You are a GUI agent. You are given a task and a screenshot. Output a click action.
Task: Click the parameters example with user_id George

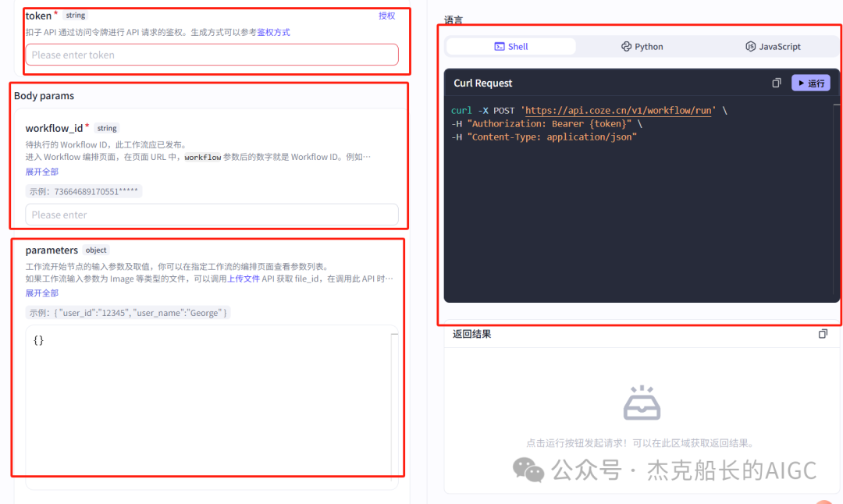pyautogui.click(x=128, y=313)
